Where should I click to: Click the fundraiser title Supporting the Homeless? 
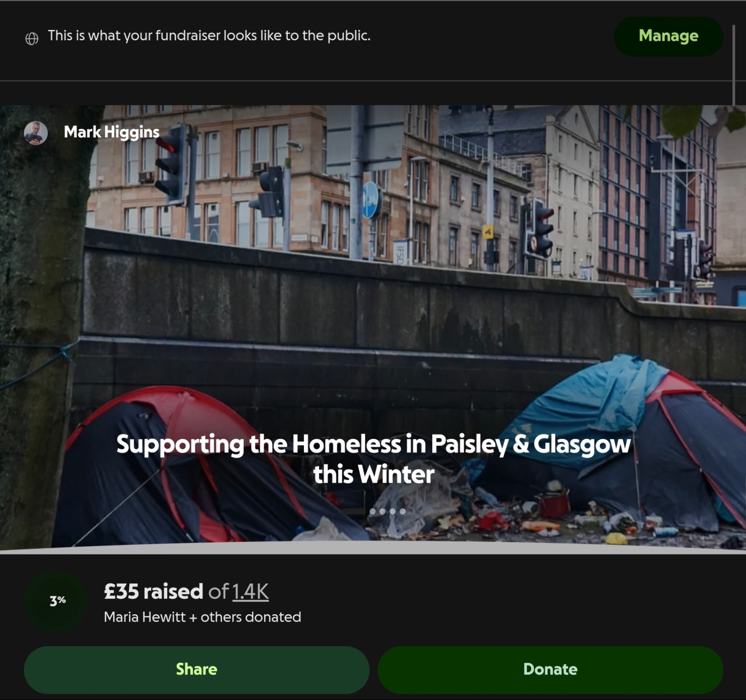[x=373, y=459]
